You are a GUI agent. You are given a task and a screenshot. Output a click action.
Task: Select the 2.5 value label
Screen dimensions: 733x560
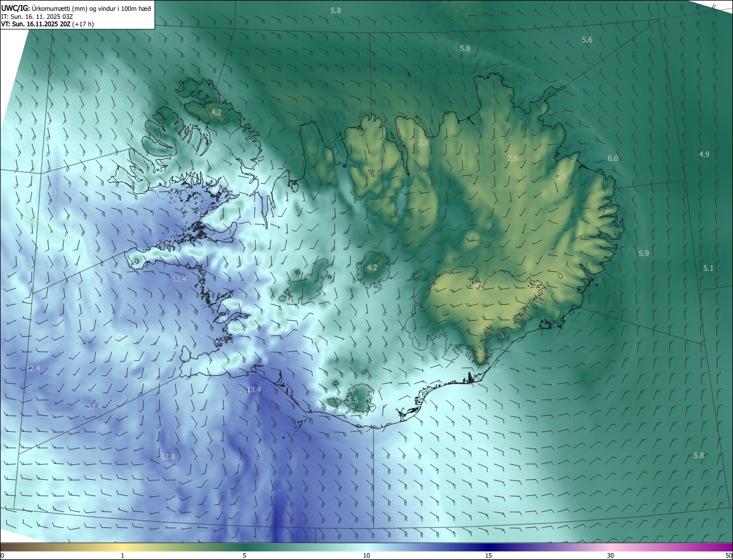click(x=562, y=177)
